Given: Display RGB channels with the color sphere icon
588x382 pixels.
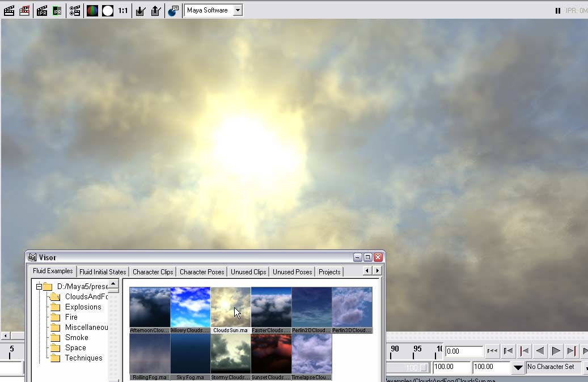Looking at the screenshot, I should click(92, 10).
